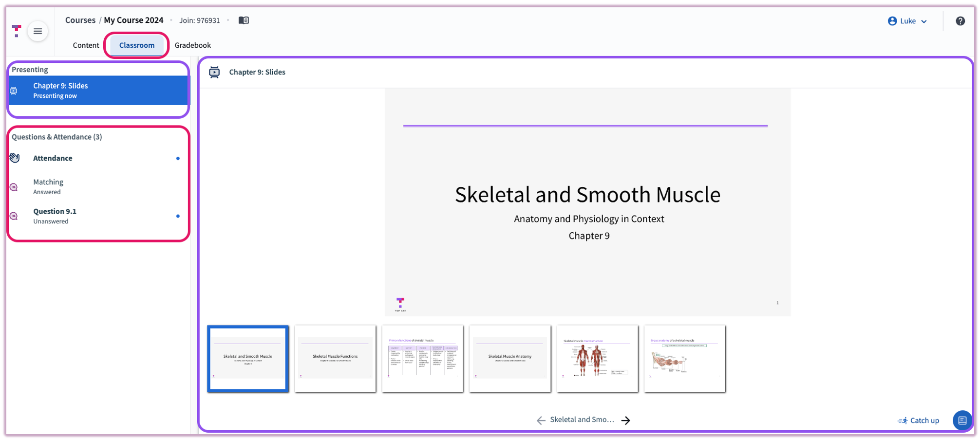Switch to the Content tab
The image size is (980, 441).
(86, 45)
